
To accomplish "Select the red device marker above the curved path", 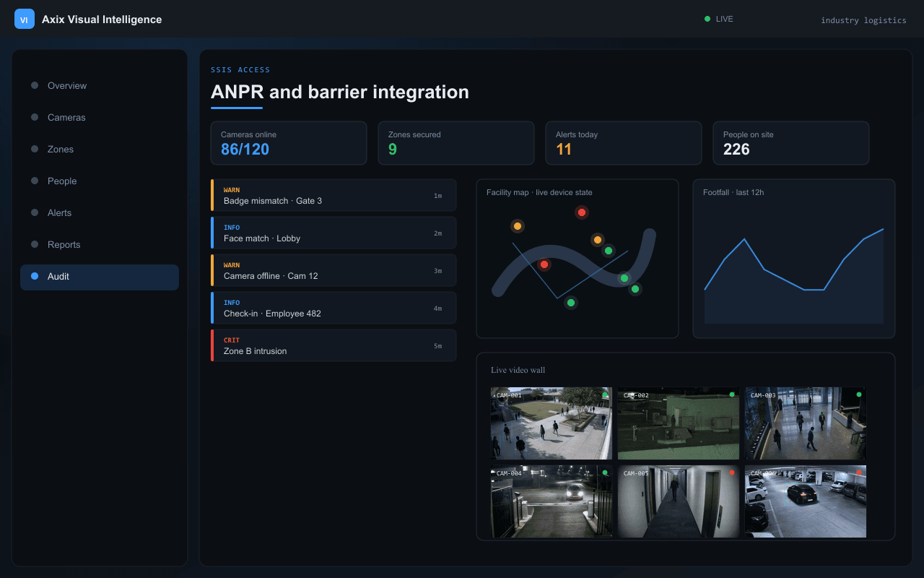I will (x=581, y=212).
